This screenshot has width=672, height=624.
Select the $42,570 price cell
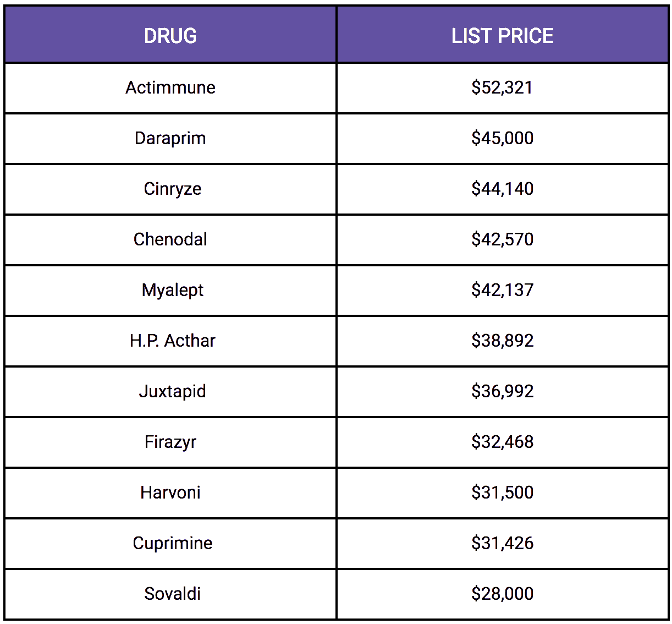(502, 239)
